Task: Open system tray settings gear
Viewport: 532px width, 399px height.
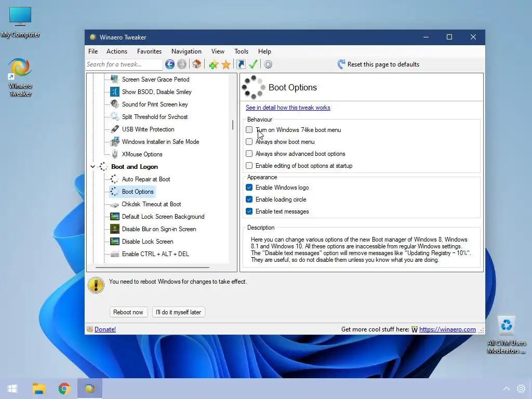Action: coord(521,389)
